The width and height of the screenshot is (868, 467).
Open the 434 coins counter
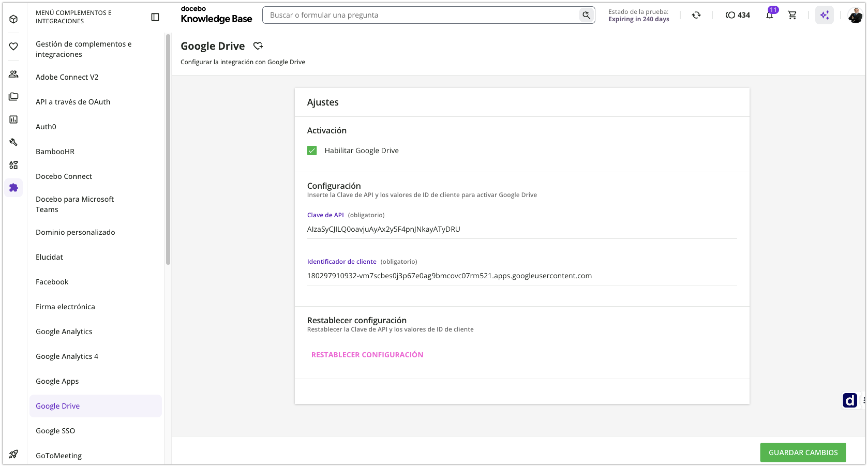tap(738, 15)
